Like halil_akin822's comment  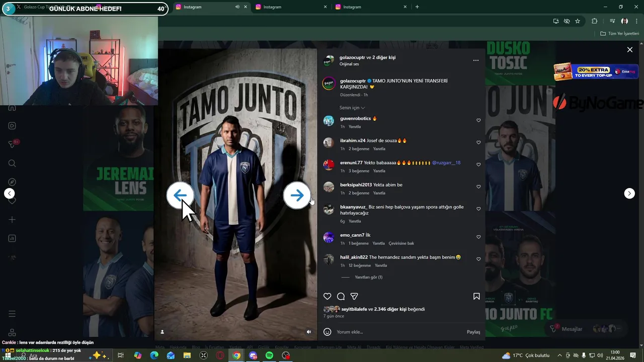click(478, 259)
